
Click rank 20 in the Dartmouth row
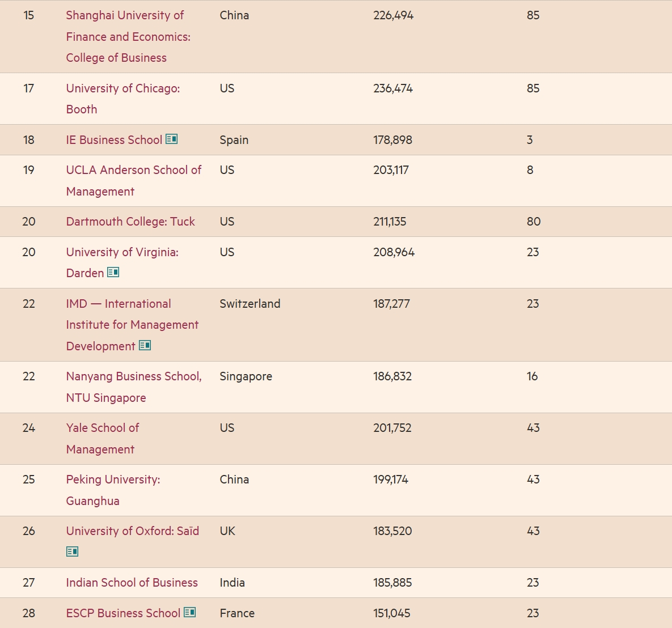[29, 222]
